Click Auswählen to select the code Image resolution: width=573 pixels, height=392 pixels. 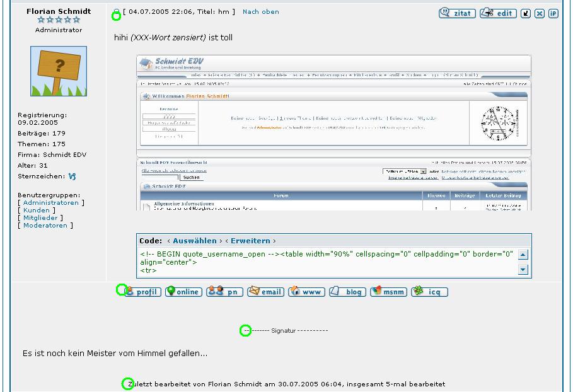coord(195,241)
